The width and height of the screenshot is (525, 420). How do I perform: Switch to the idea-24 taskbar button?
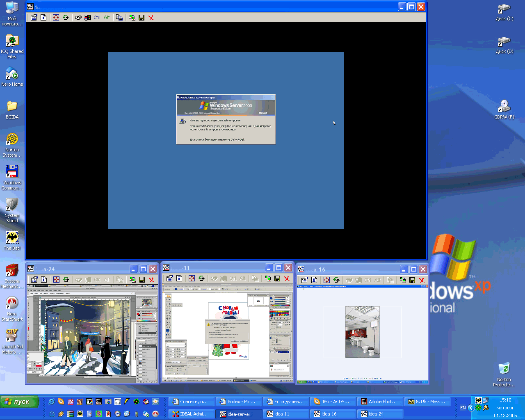[380, 414]
